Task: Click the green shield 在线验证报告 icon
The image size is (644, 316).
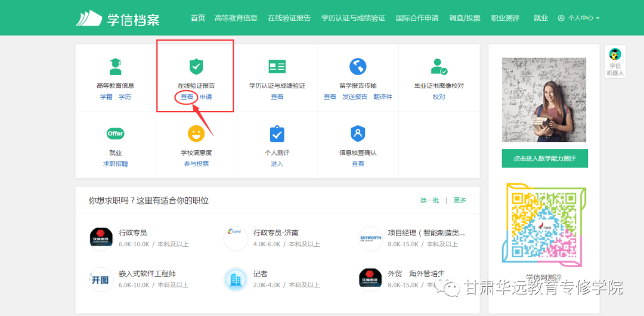Action: click(x=196, y=66)
